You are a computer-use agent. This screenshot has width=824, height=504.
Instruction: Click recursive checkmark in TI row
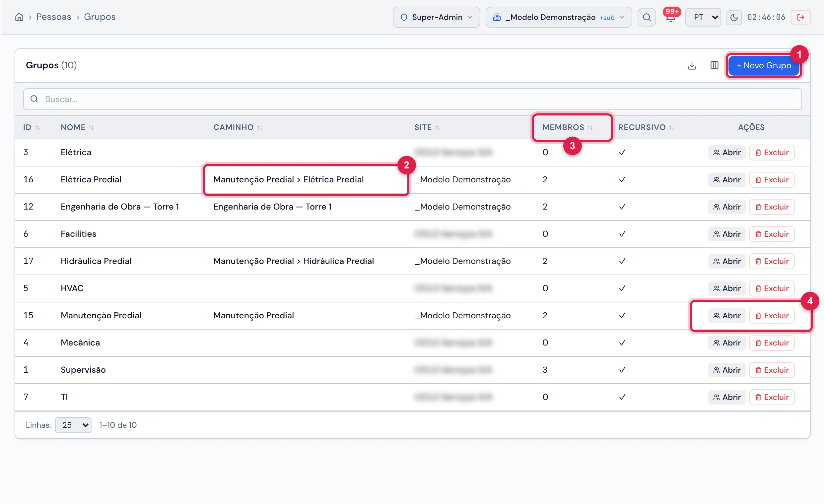[x=622, y=397]
